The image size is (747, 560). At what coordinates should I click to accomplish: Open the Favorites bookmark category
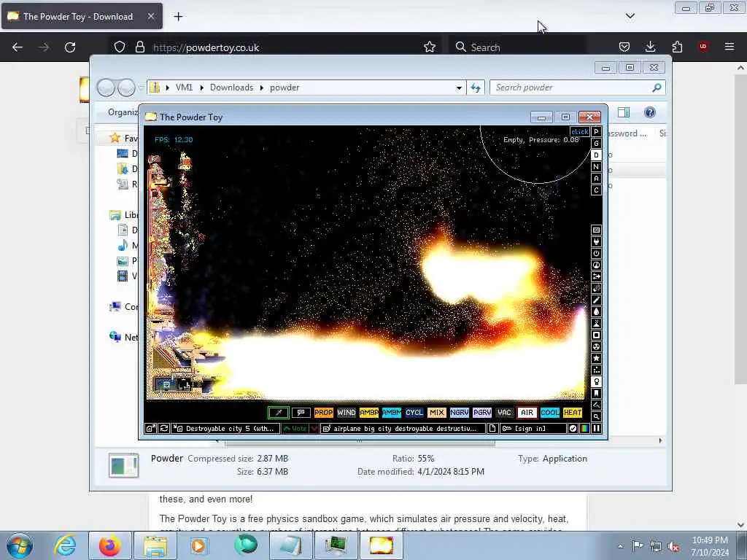point(596,393)
